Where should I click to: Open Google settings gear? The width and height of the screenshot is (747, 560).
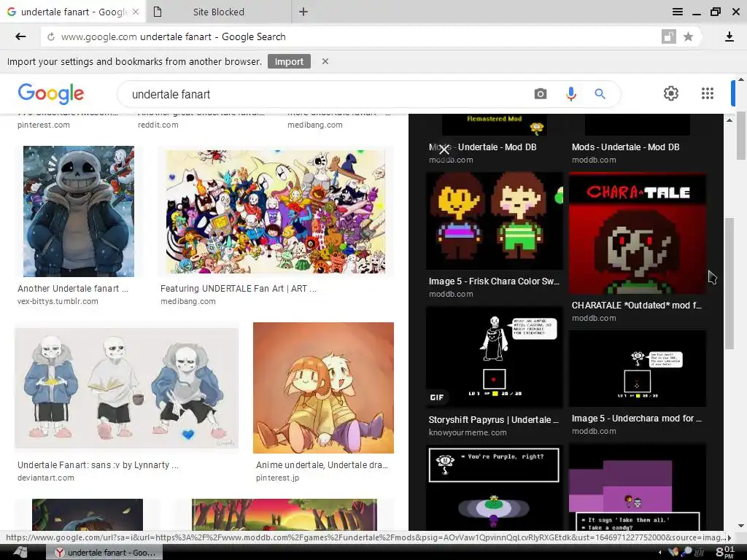point(671,93)
